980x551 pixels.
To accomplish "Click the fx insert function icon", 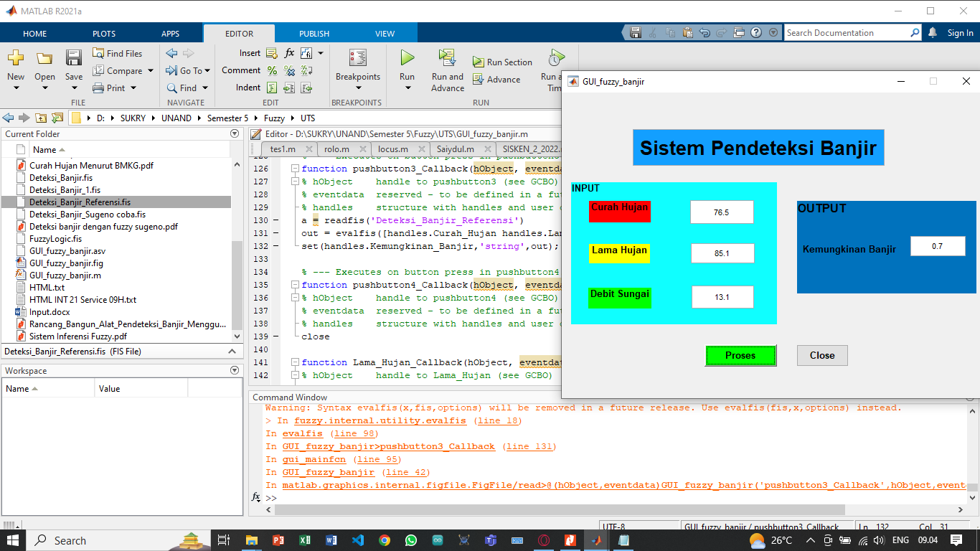I will [x=289, y=53].
